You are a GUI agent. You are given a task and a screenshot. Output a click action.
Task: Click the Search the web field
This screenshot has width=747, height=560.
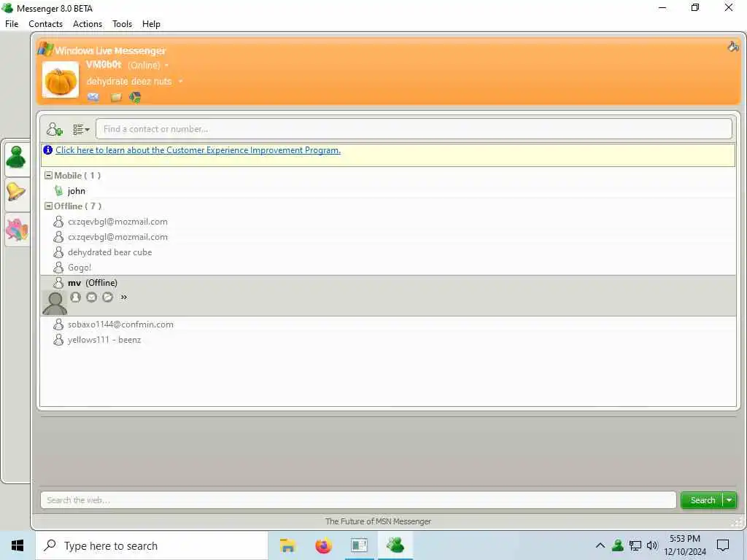point(358,500)
